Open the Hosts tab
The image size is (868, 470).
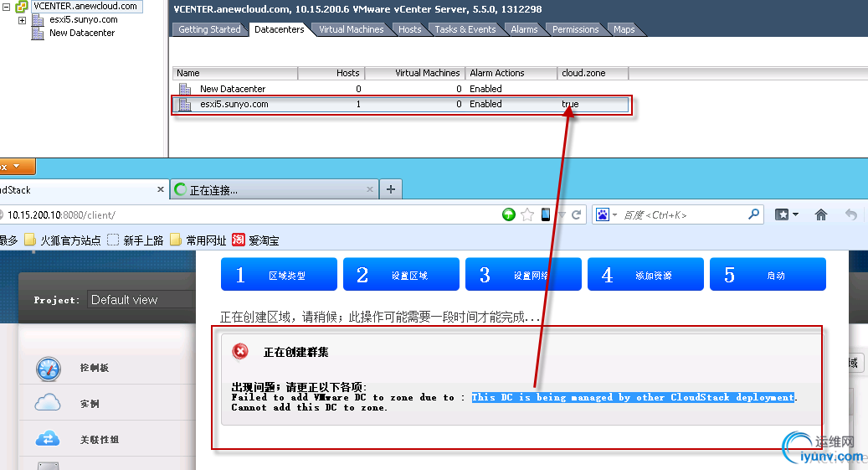point(409,29)
